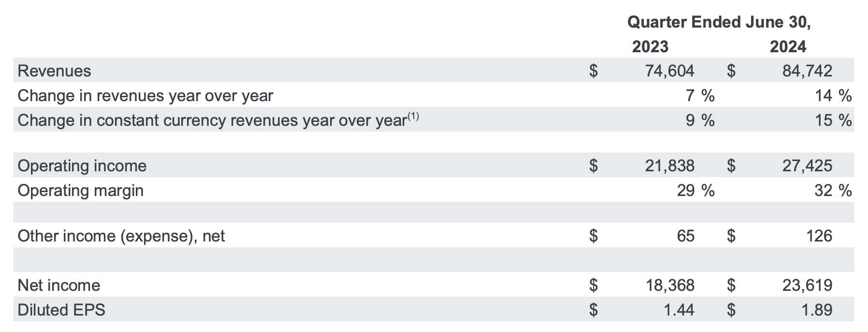Click the 14 % revenue change value

click(833, 96)
